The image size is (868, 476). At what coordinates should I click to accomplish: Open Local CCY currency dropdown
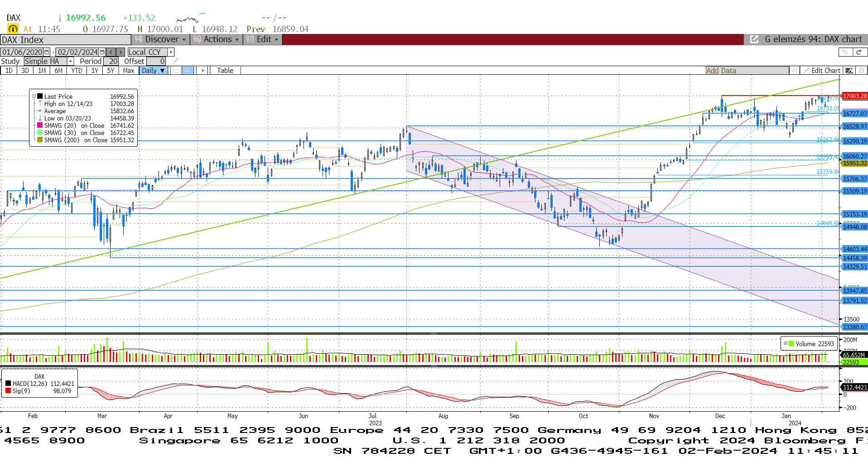click(171, 52)
